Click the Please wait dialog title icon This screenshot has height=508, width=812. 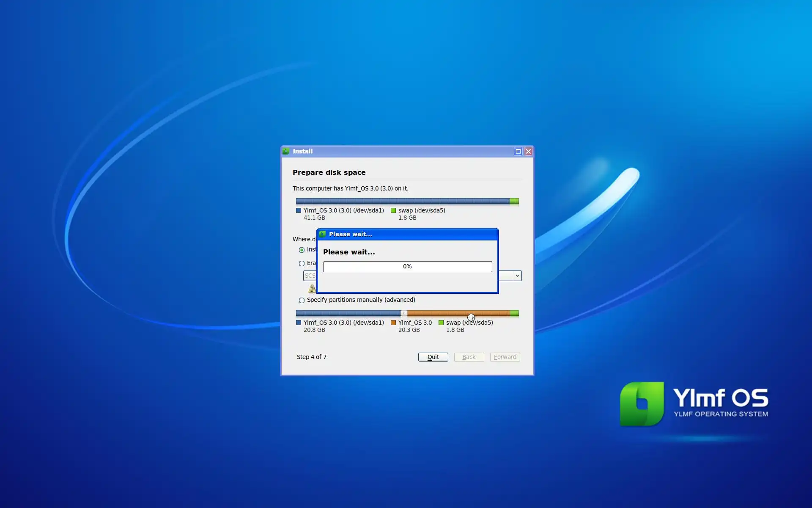tap(323, 234)
